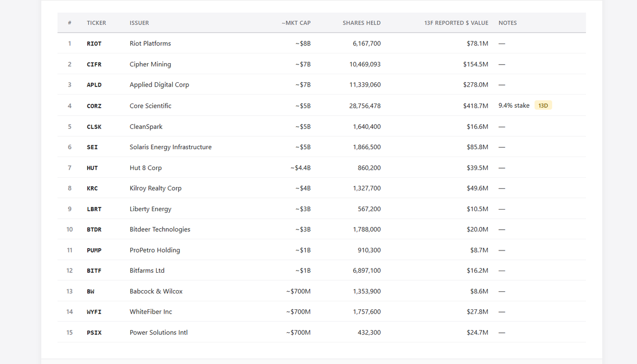Click issuer name Cipher Mining
Viewport: 637px width, 364px height.
(150, 64)
